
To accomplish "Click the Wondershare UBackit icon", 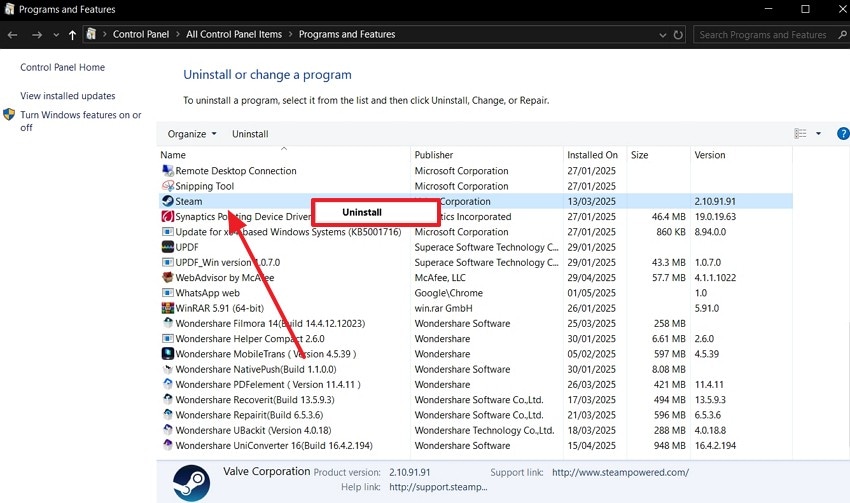I will (168, 430).
